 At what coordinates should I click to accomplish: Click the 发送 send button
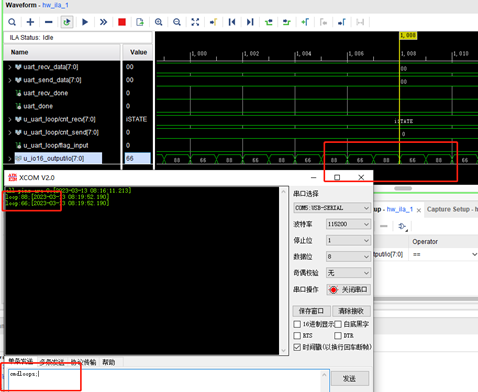point(350,379)
